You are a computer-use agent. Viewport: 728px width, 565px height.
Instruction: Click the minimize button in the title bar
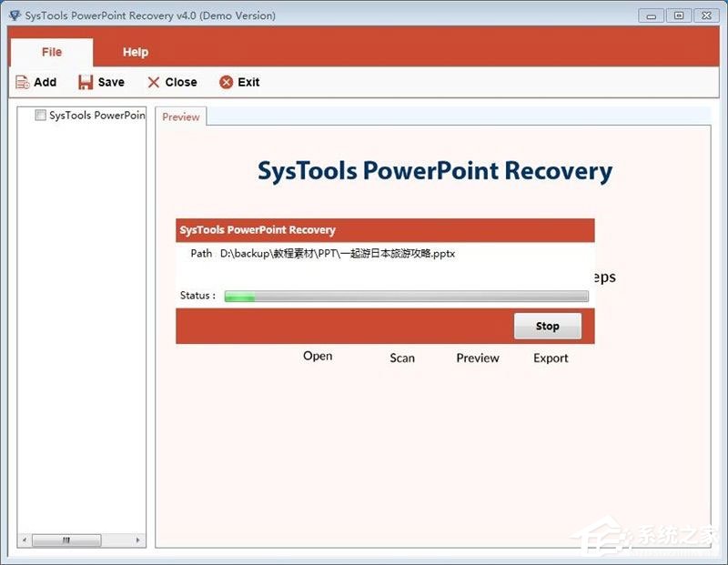pyautogui.click(x=649, y=15)
